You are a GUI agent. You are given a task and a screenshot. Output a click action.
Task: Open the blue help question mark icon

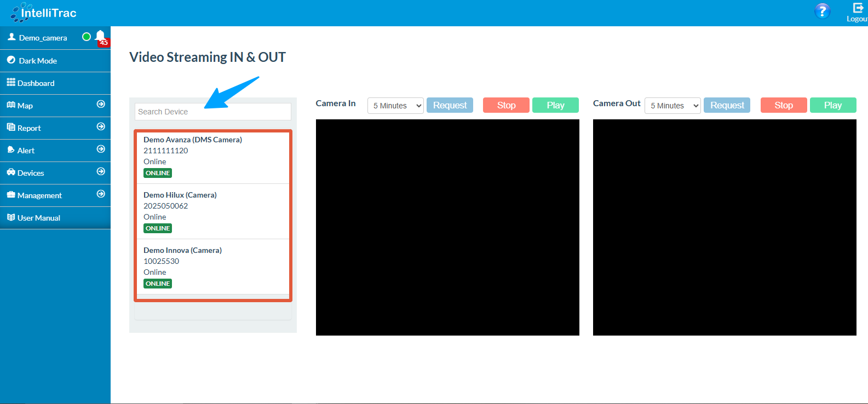[x=822, y=11]
